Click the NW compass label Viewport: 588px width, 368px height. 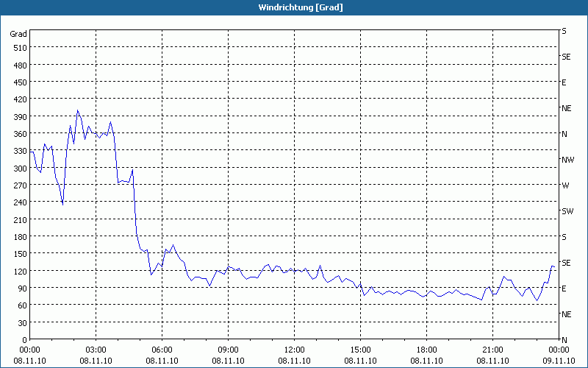[x=567, y=160]
